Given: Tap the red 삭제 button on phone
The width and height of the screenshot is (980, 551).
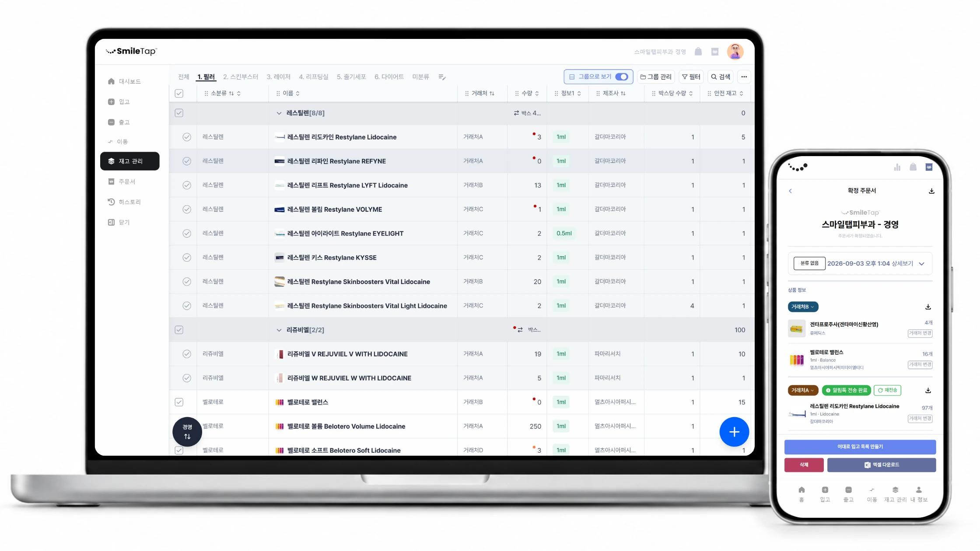Looking at the screenshot, I should point(804,465).
